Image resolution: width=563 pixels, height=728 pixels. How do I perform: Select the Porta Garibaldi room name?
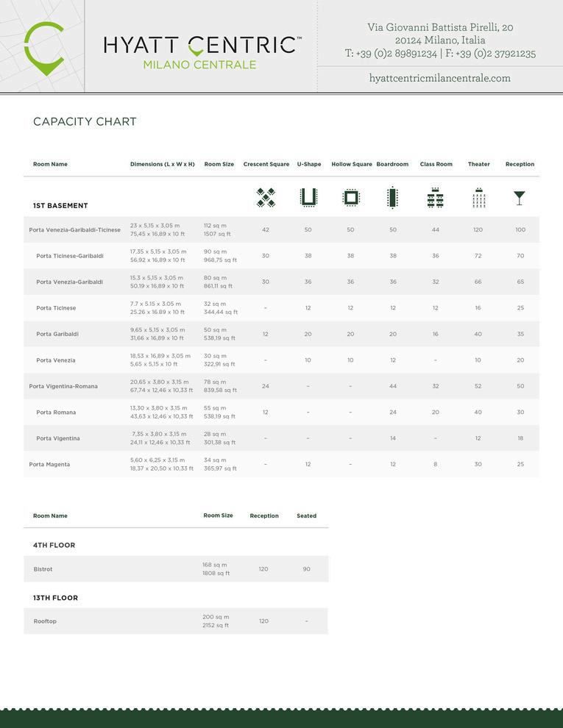click(x=57, y=334)
